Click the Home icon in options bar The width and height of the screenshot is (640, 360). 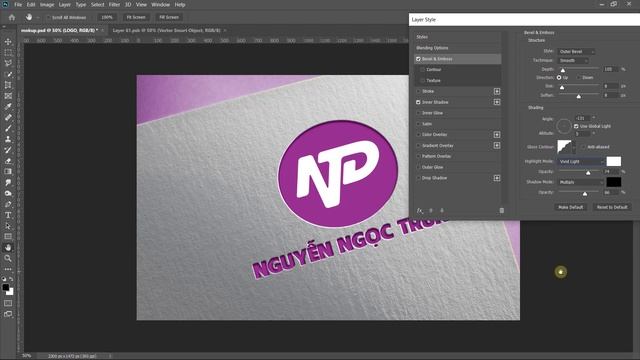[12, 18]
